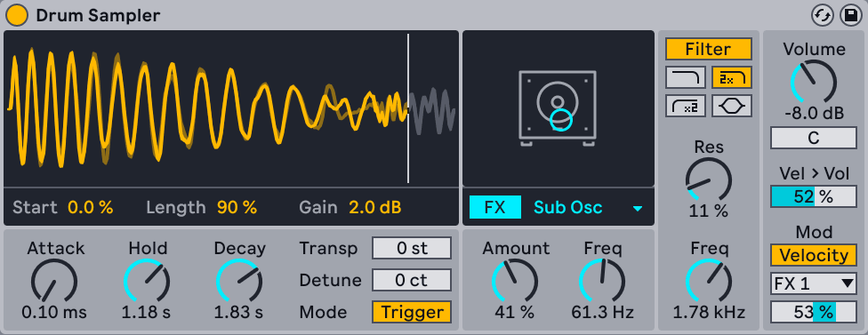Click the Drum Sampler title text
Viewport: 868px width, 335px height.
pos(98,15)
